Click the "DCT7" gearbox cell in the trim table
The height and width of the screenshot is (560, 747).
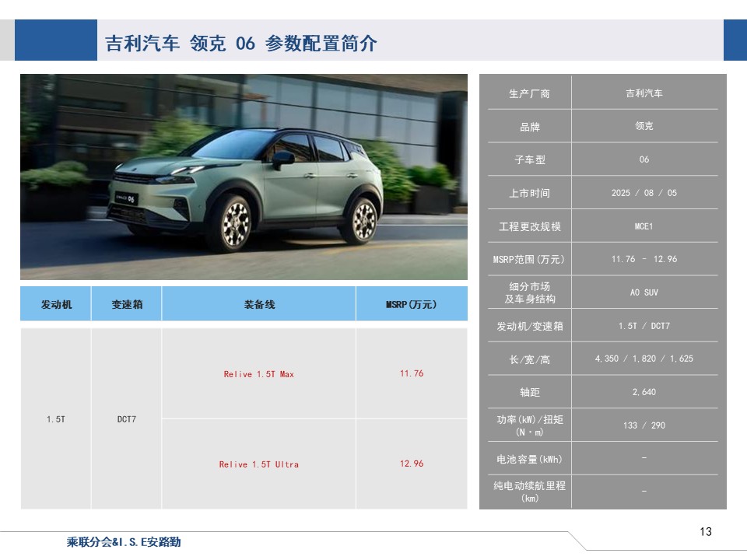click(127, 419)
